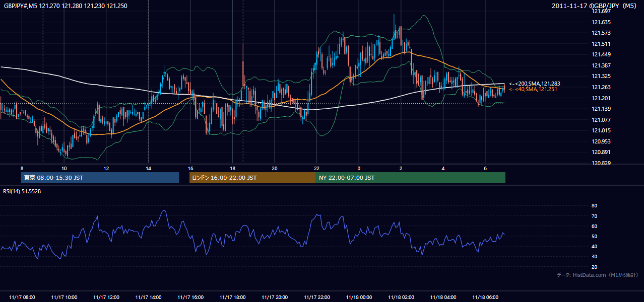The image size is (644, 302).
Task: Click hour label 4 below price chart
Action: [x=443, y=168]
